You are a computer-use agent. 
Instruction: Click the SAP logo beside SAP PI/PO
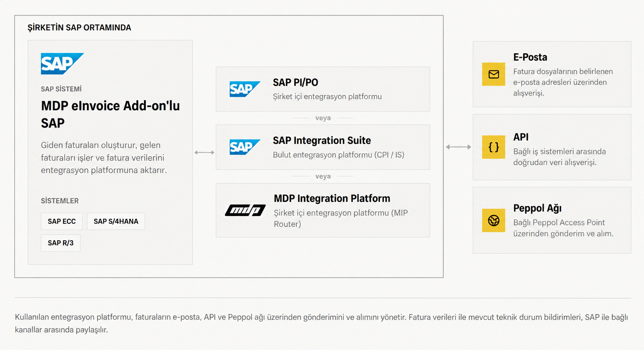pyautogui.click(x=245, y=89)
